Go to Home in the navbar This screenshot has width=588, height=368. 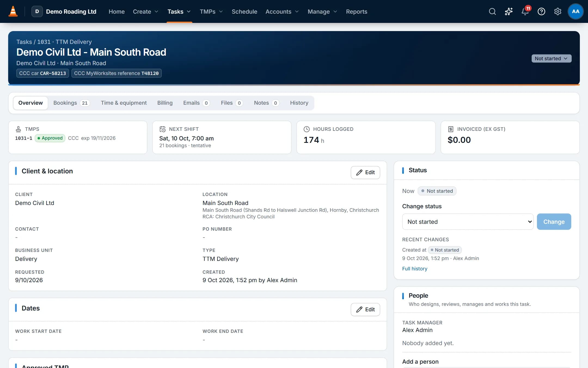point(117,11)
